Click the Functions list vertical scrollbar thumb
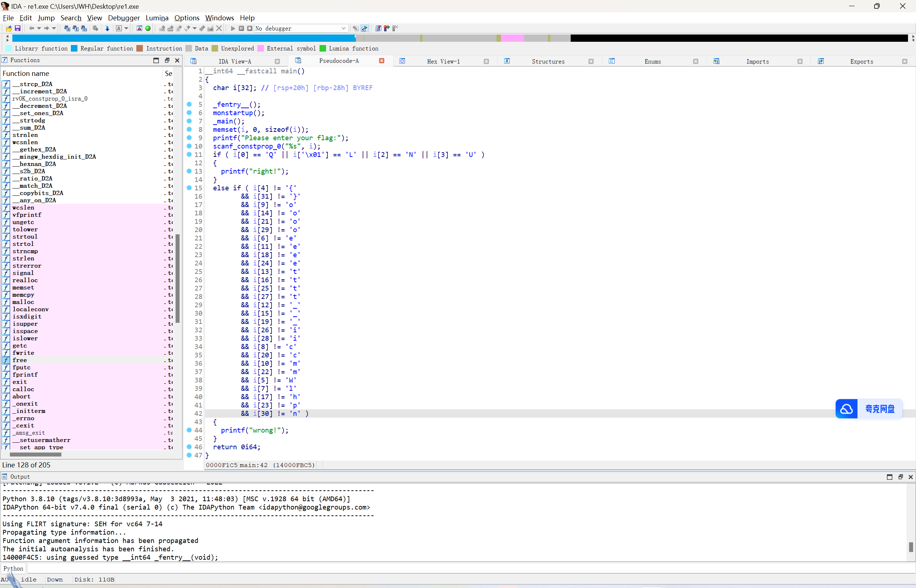 pos(178,279)
